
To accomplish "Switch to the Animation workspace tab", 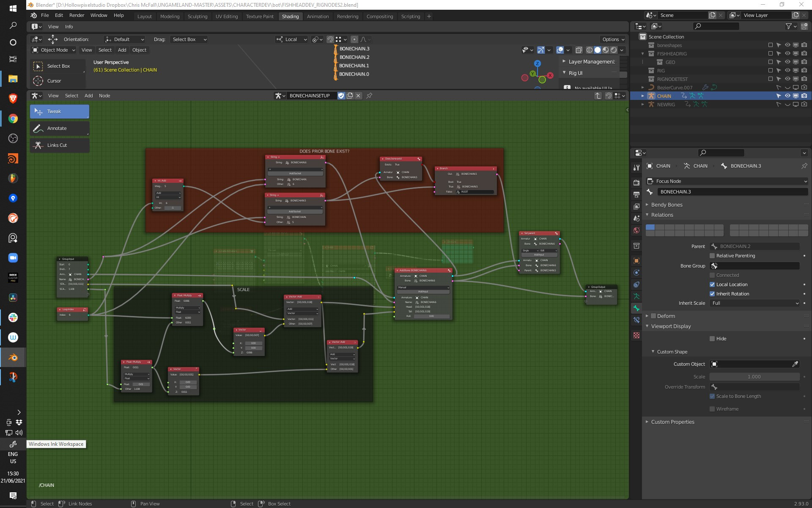I will click(318, 17).
